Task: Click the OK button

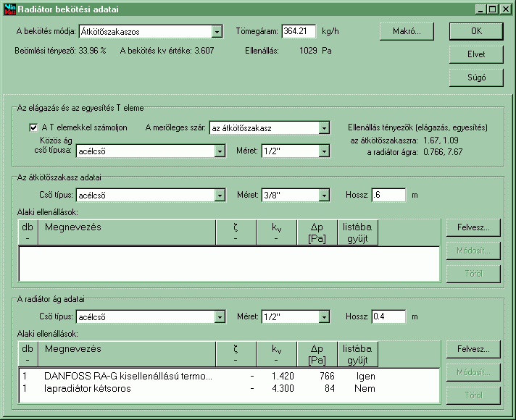Action: (x=476, y=31)
